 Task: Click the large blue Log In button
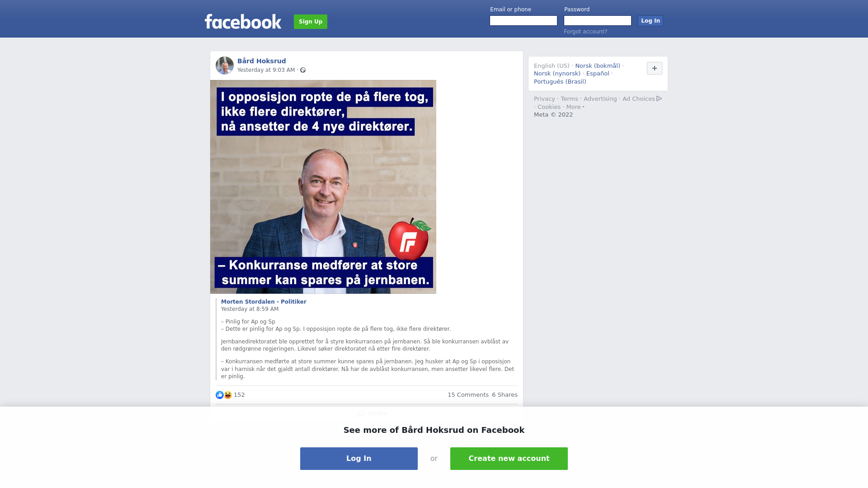click(x=359, y=459)
